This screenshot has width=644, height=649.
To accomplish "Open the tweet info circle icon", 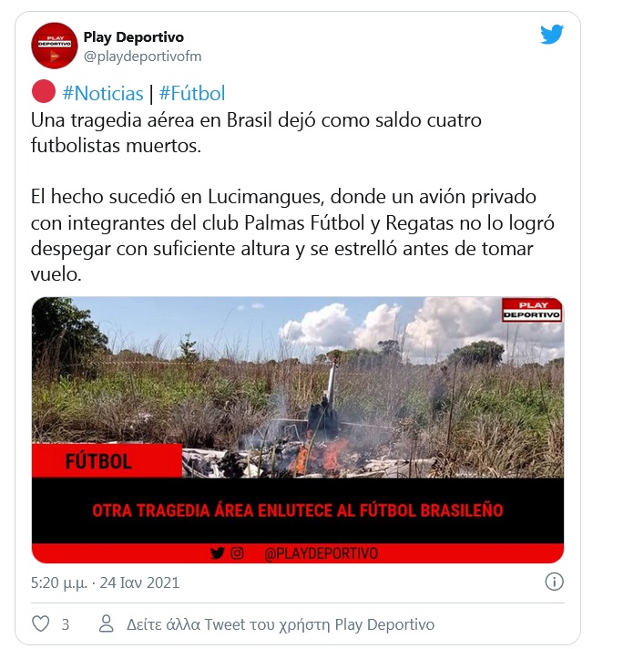I will tap(554, 582).
